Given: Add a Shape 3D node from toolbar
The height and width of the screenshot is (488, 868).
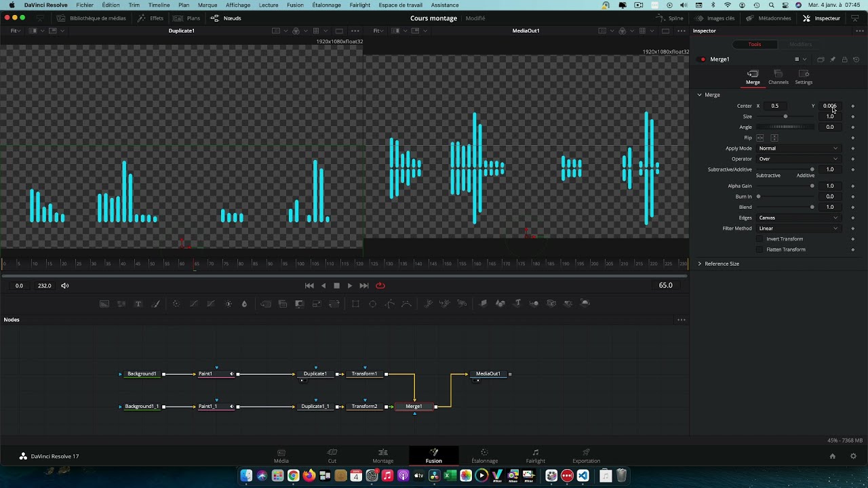Looking at the screenshot, I should [500, 304].
